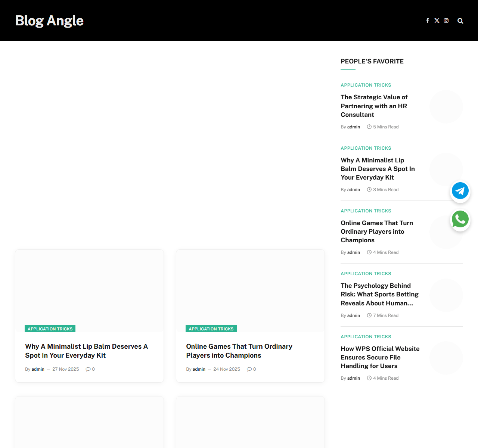Go to Blog Angle homepage logo

pos(49,21)
